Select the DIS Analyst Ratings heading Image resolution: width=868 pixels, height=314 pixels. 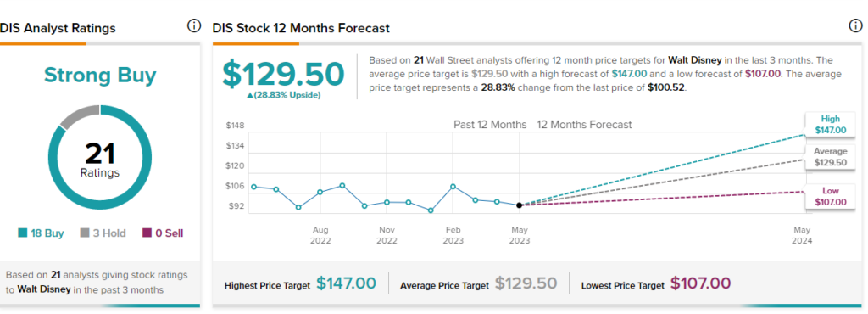[58, 28]
